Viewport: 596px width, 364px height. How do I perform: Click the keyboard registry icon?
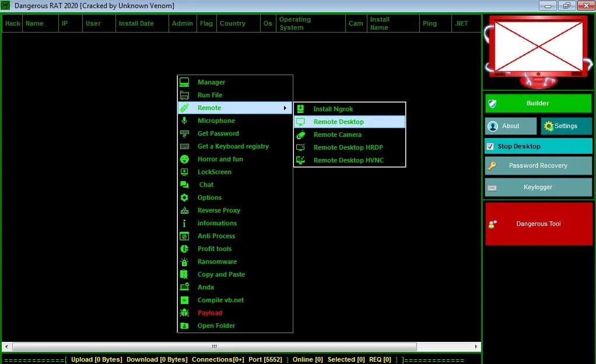pos(184,147)
